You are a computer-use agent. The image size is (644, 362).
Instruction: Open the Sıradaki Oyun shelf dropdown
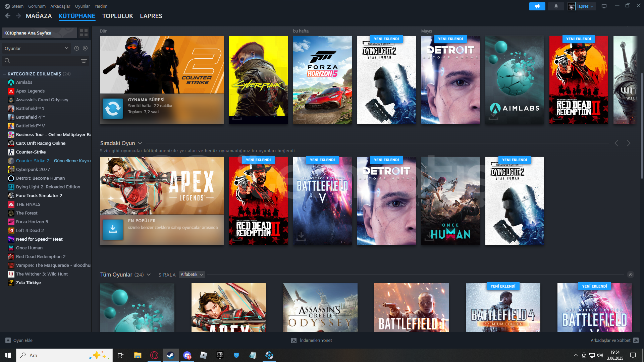pos(140,143)
